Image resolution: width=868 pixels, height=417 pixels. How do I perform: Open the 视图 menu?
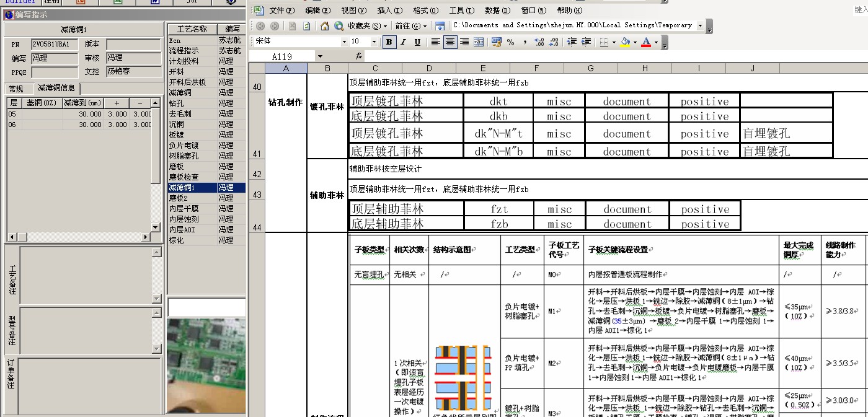pyautogui.click(x=353, y=11)
